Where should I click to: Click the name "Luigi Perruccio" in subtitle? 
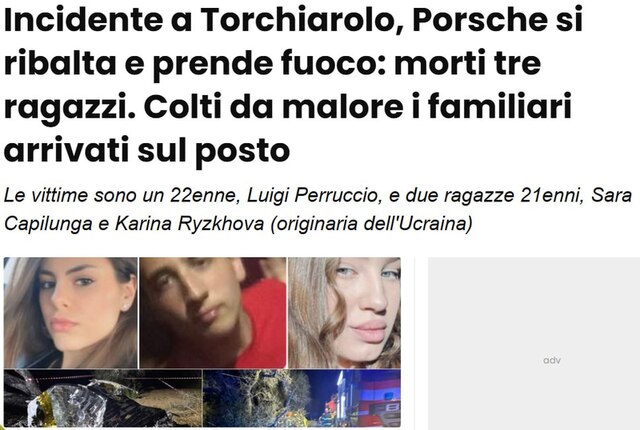pos(313,195)
